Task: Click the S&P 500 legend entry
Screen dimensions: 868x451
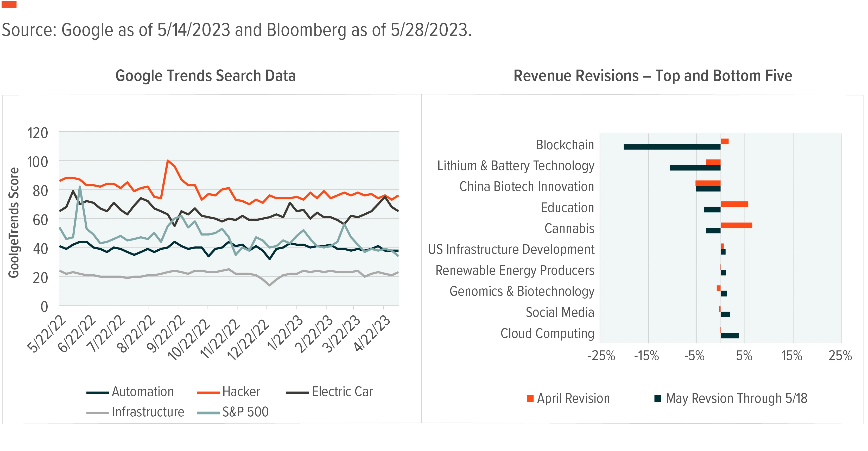Action: tap(233, 412)
